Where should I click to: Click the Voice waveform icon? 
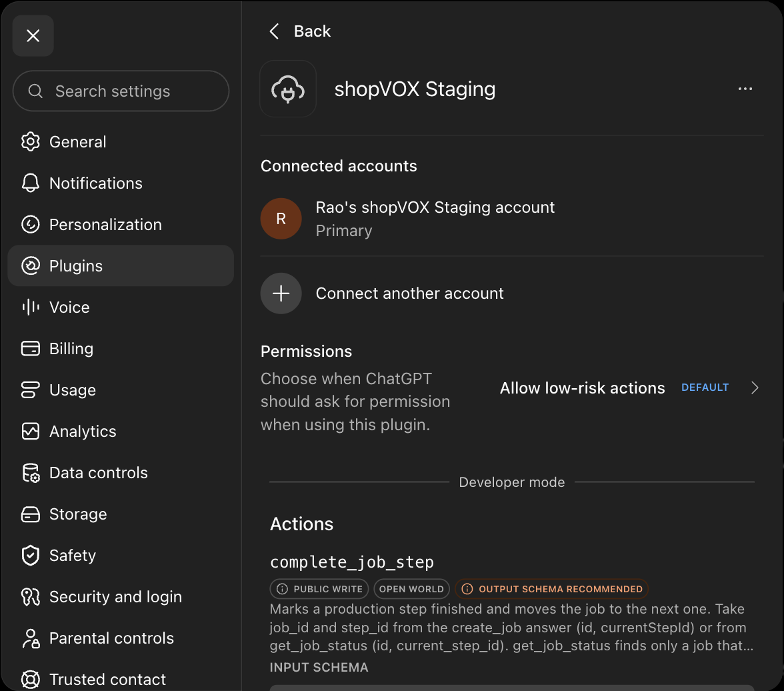tap(31, 307)
